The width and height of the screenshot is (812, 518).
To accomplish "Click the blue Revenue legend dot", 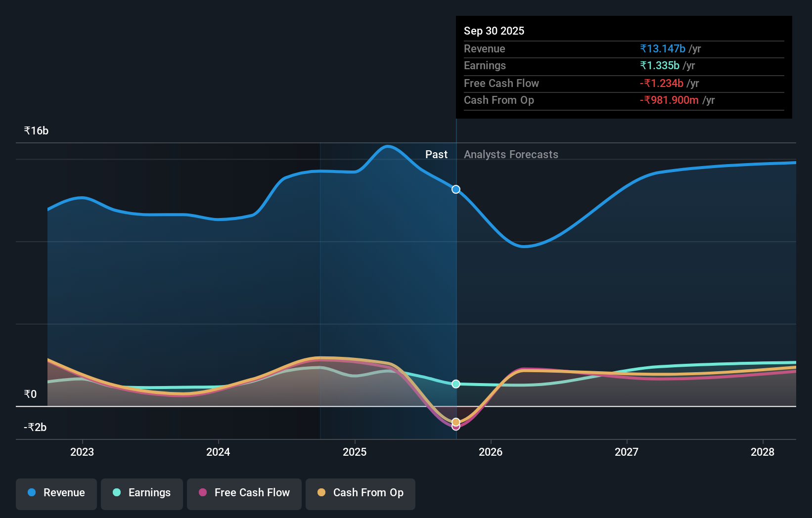I will tap(31, 493).
